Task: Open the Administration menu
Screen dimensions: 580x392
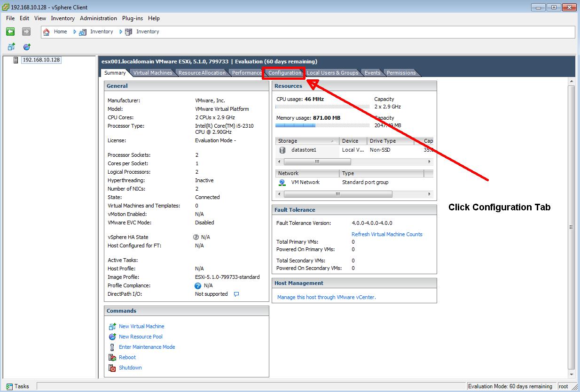Action: tap(98, 18)
